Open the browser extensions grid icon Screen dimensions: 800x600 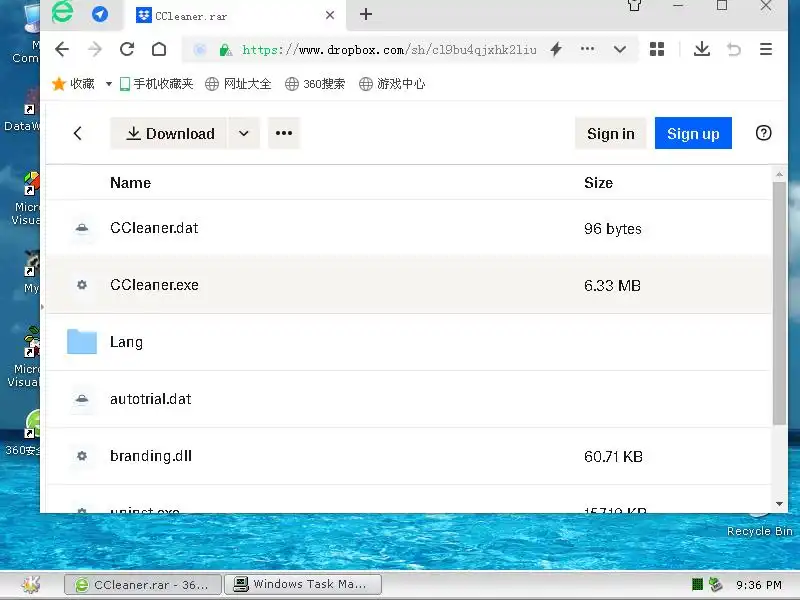(x=657, y=49)
